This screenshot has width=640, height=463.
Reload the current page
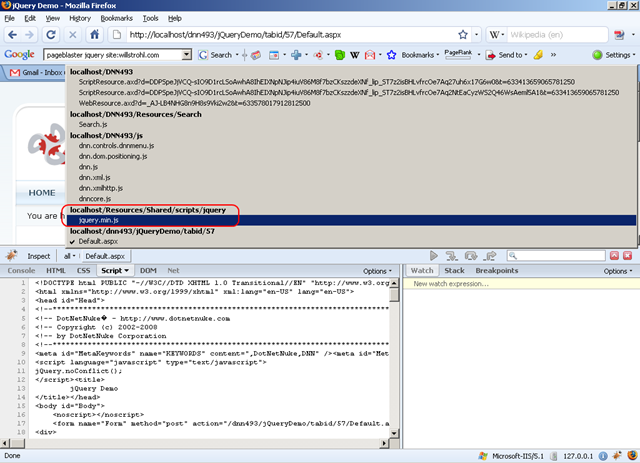pos(51,35)
